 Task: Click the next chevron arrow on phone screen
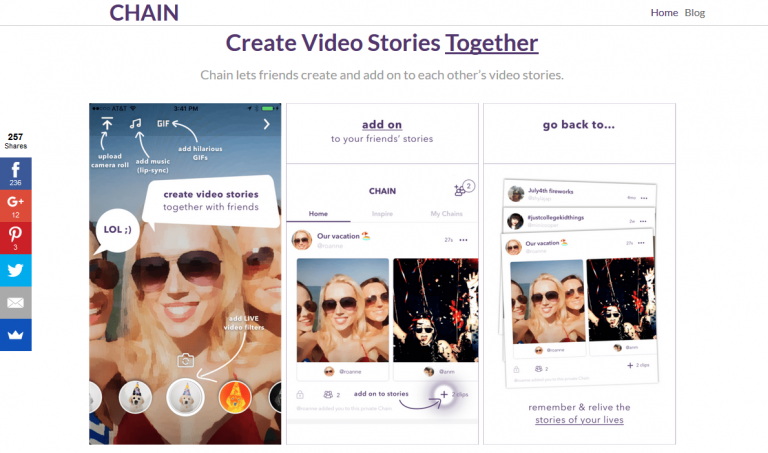click(x=266, y=124)
